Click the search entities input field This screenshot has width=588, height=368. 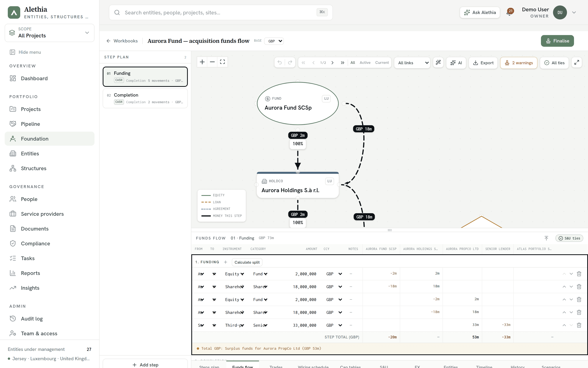click(x=221, y=12)
